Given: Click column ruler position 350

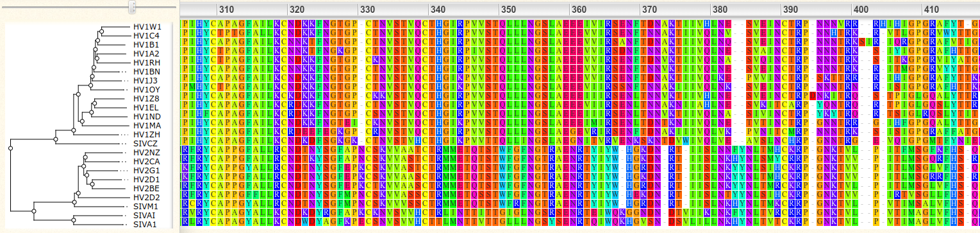Looking at the screenshot, I should [508, 9].
